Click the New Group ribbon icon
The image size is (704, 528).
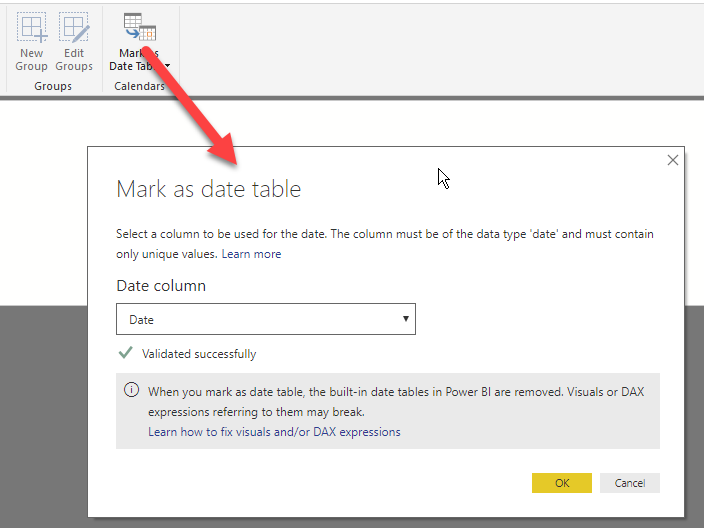click(x=31, y=28)
